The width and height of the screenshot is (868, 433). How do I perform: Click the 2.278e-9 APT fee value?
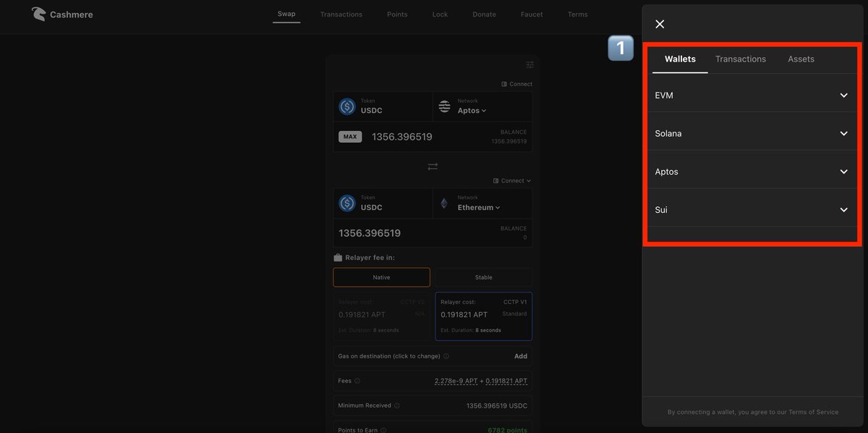tap(454, 381)
